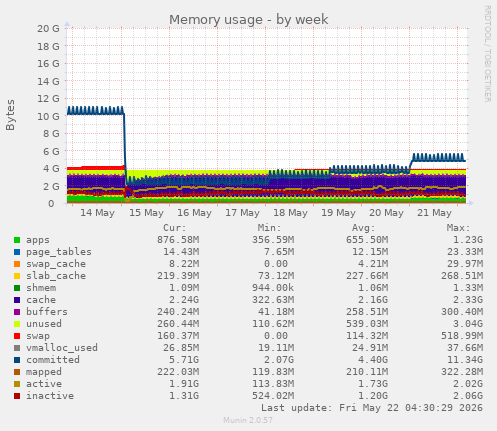Screen dimensions: 497x431
Task: Select the 'committed' legend label
Action: click(53, 360)
